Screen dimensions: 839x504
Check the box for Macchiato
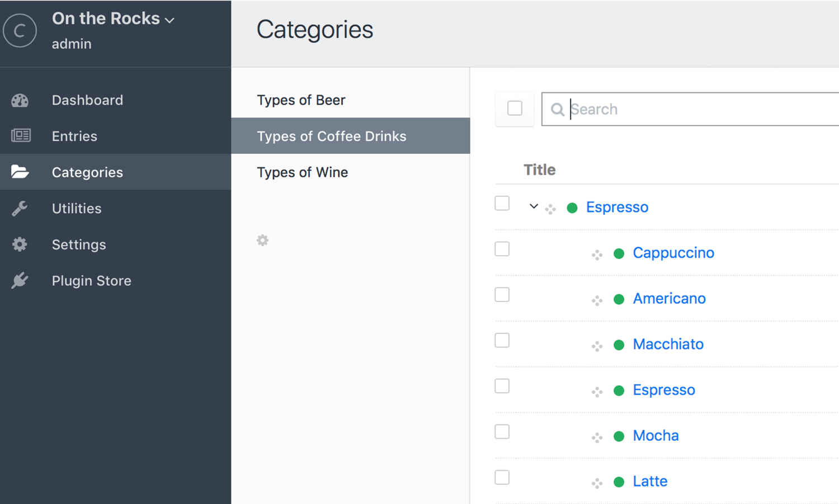(x=502, y=340)
